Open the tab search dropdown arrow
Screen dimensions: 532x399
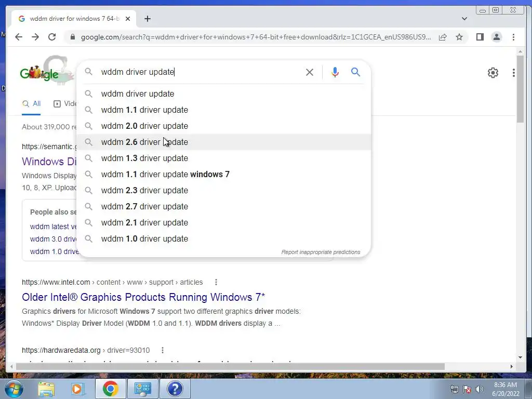pos(464,19)
